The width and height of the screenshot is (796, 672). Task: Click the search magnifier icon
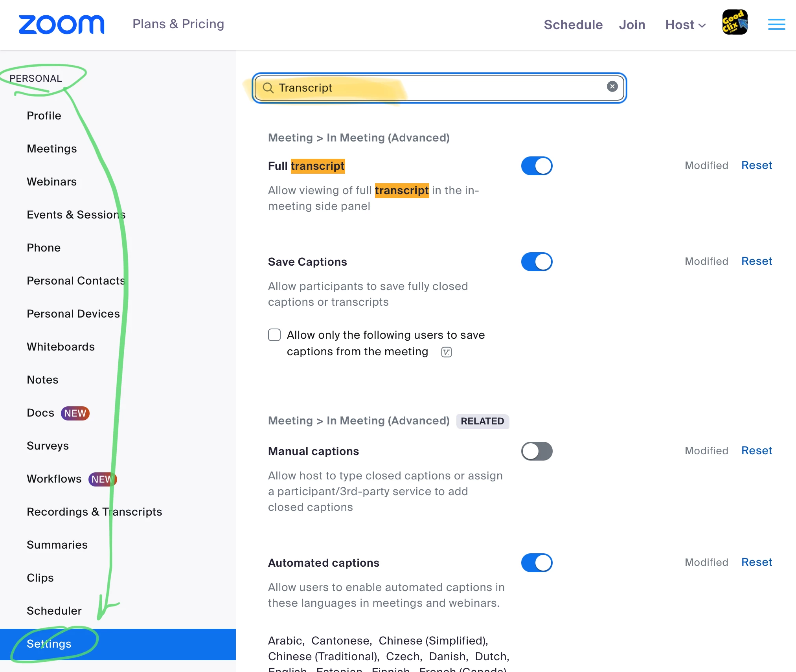[x=268, y=88]
